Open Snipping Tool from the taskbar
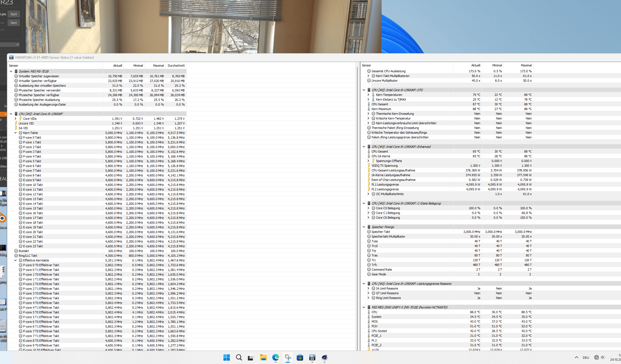The image size is (621, 364). coord(288,357)
